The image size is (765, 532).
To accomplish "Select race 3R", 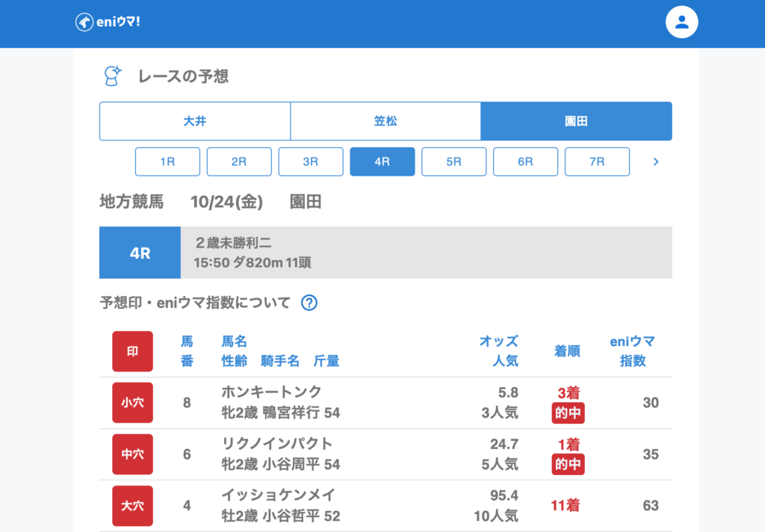I will (x=311, y=161).
